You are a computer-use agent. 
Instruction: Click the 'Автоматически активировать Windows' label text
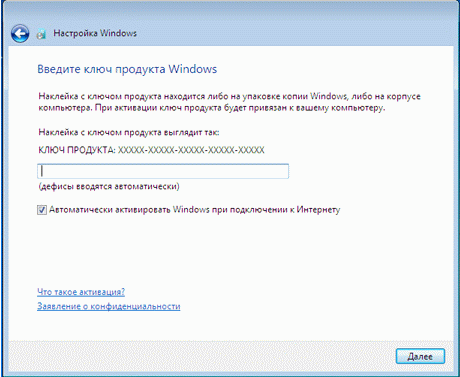[x=195, y=210]
